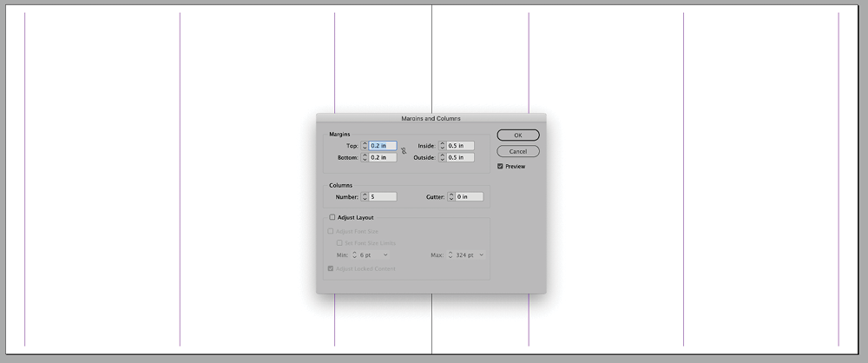The height and width of the screenshot is (363, 868).
Task: Tick the Set Font Size Limits checkbox
Action: coord(339,243)
